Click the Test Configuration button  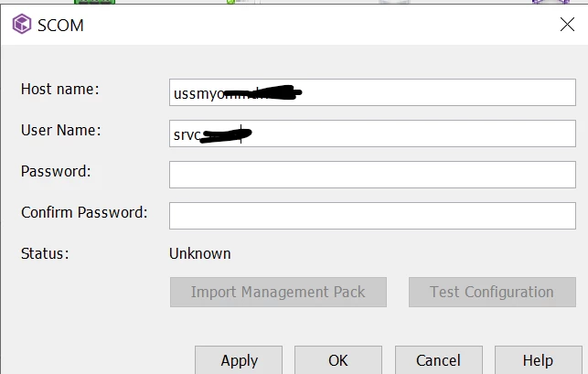492,293
